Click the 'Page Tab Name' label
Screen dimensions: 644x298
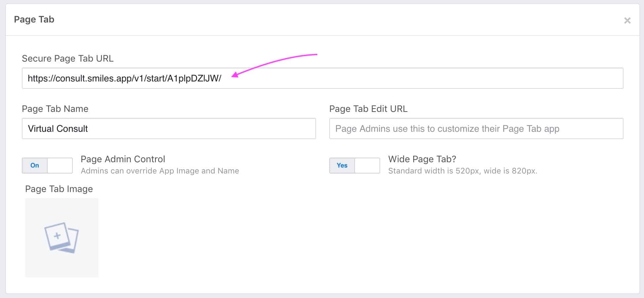pyautogui.click(x=55, y=109)
